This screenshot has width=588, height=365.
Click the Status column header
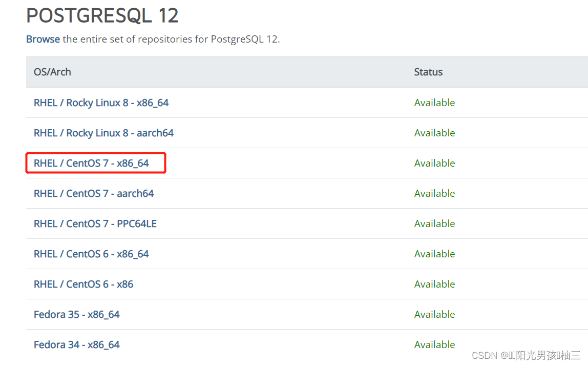tap(428, 72)
